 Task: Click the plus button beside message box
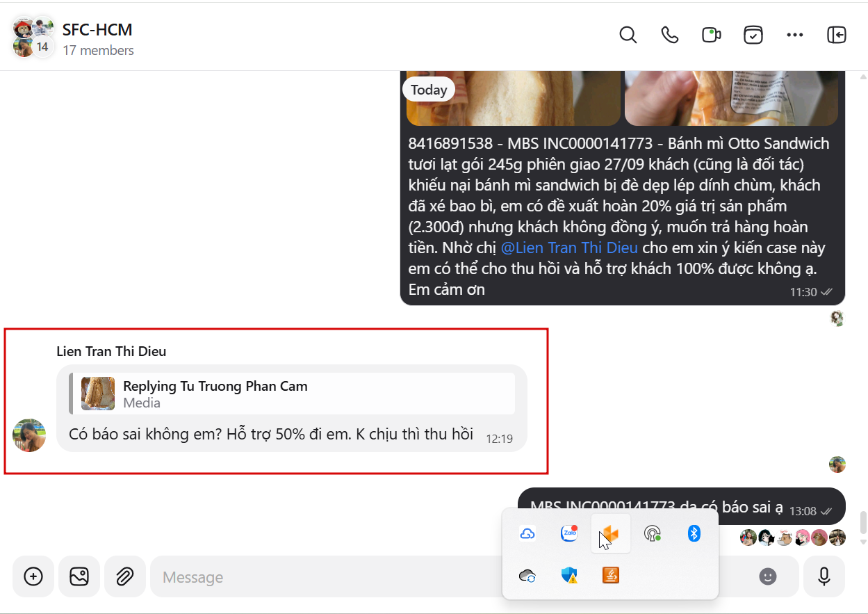(33, 576)
